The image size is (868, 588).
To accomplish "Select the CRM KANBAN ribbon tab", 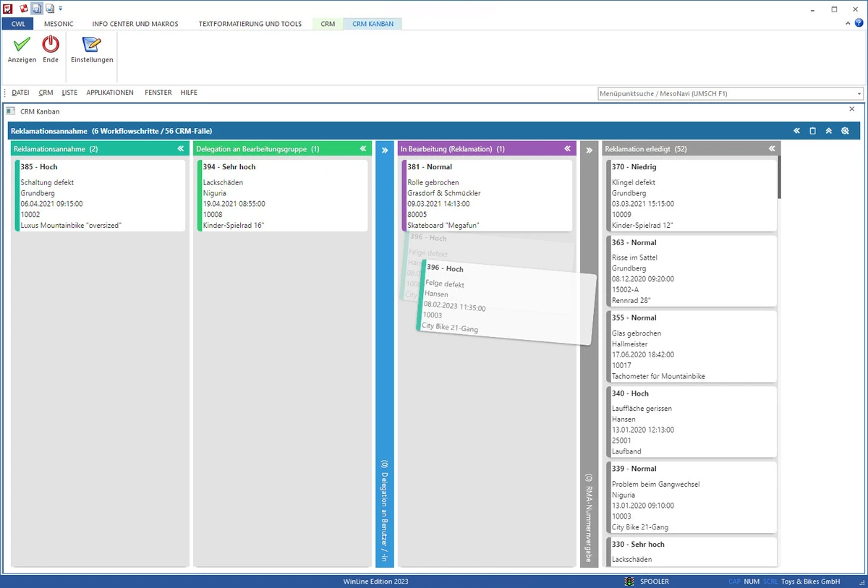I will [373, 24].
